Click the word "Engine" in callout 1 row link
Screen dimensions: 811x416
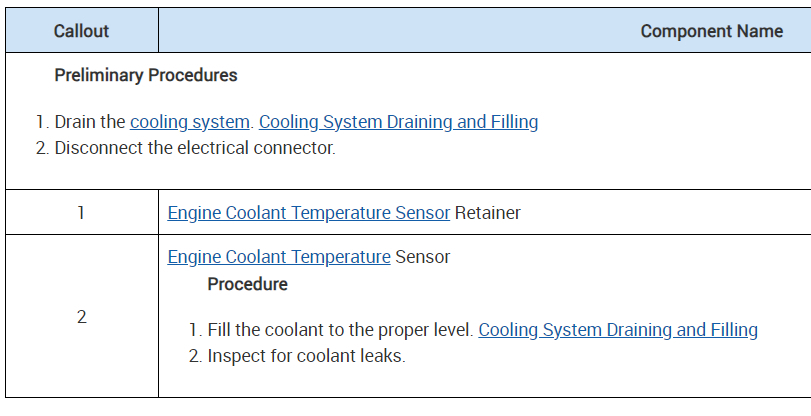(x=194, y=213)
